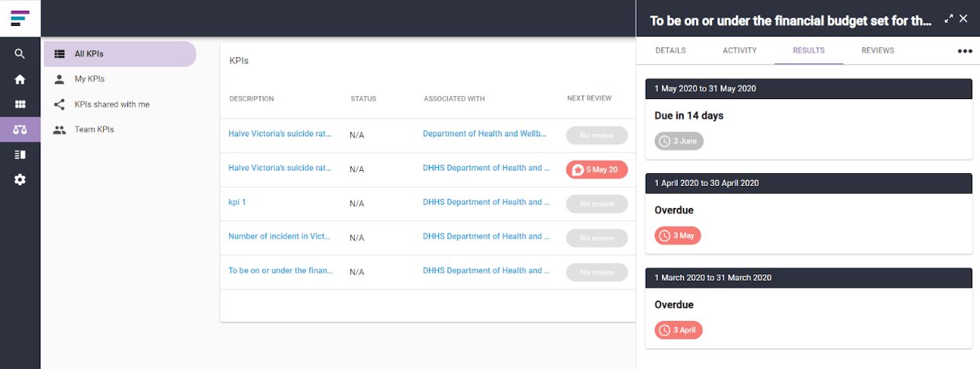Click the red 5 May 20 review badge
Screen dimensions: 980x369
[597, 169]
